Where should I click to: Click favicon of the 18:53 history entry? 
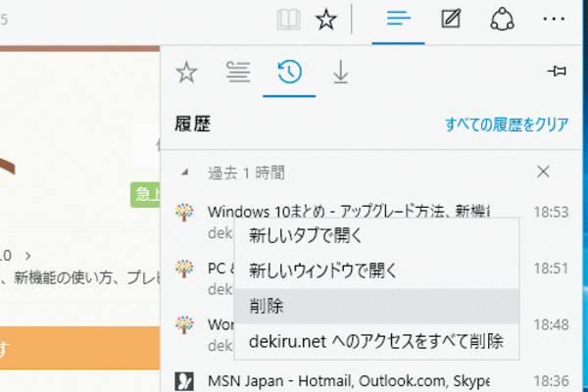pyautogui.click(x=184, y=213)
